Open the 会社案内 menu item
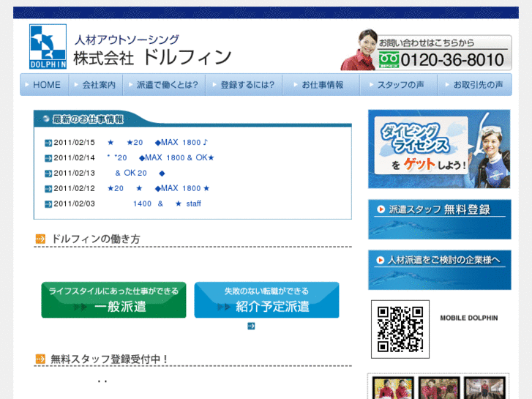532x399 pixels. (96, 84)
